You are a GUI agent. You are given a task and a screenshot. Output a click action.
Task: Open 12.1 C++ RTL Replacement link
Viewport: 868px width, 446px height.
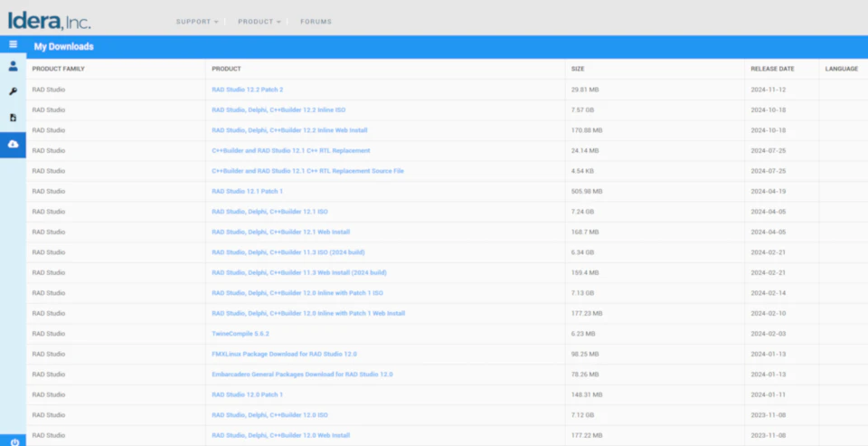(290, 151)
